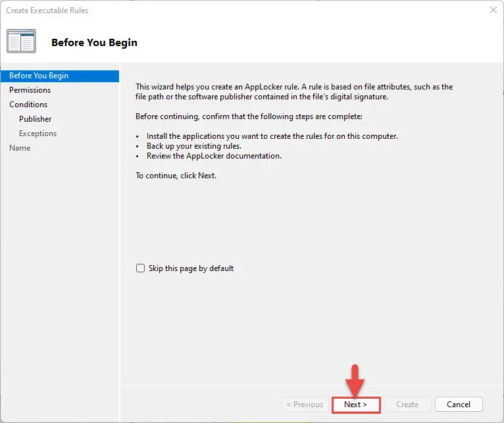Select the Exceptions sub-step

(x=38, y=134)
